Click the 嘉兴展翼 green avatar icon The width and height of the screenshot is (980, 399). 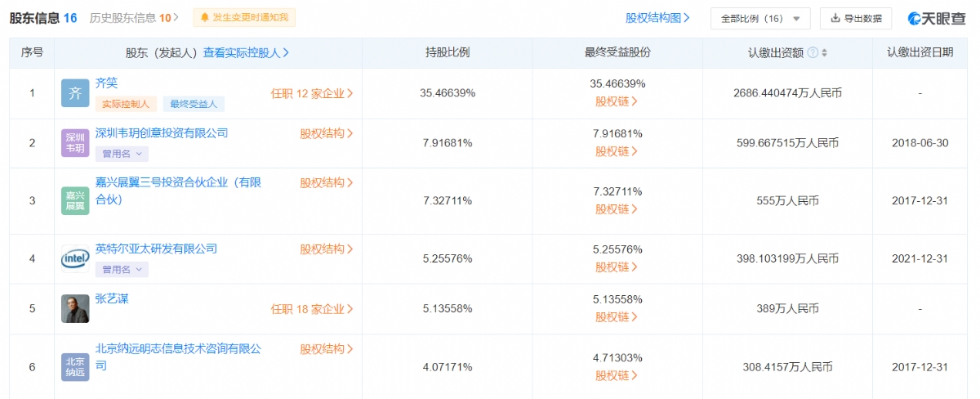[x=75, y=200]
